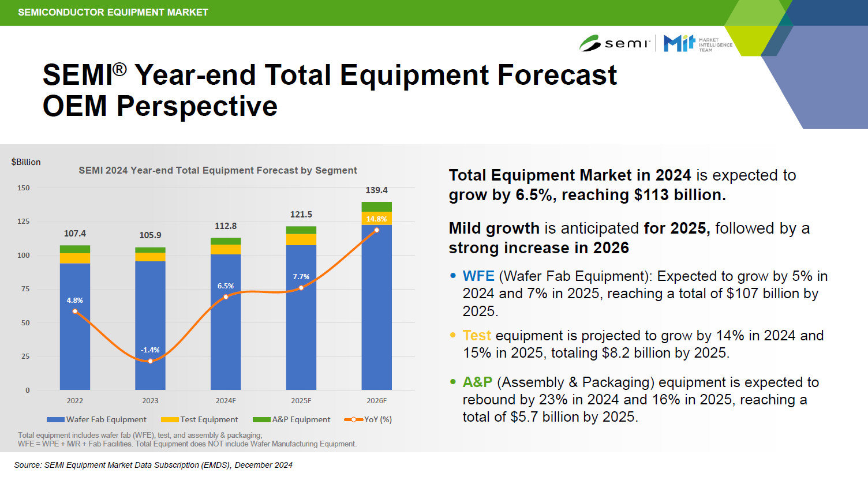This screenshot has height=488, width=868.
Task: Click the 'Test Equipment' legend text
Action: pyautogui.click(x=209, y=420)
